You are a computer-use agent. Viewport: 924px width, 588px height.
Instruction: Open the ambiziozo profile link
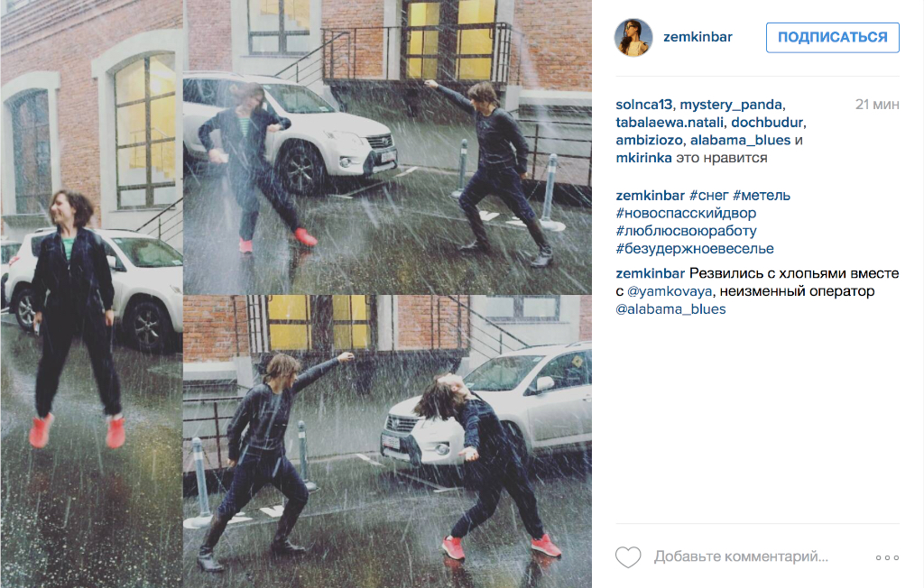649,140
